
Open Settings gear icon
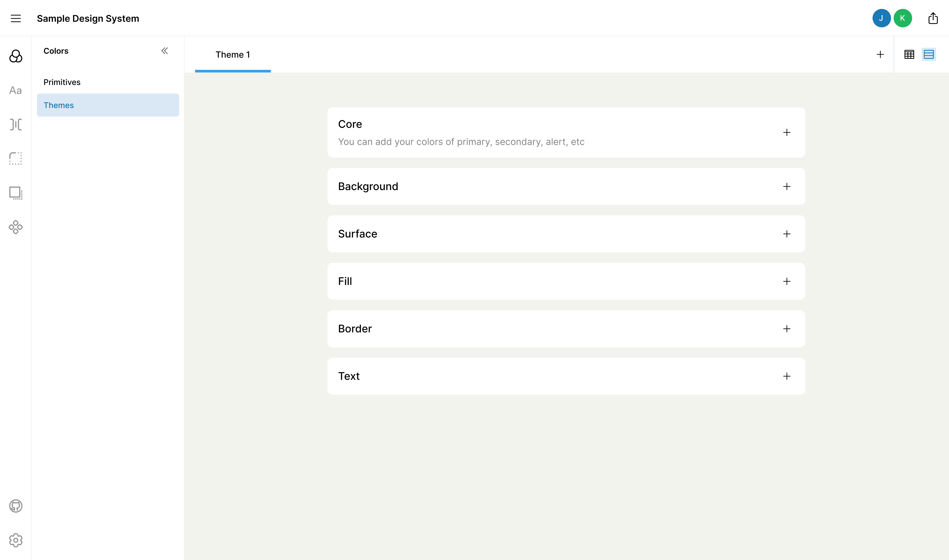coord(15,540)
